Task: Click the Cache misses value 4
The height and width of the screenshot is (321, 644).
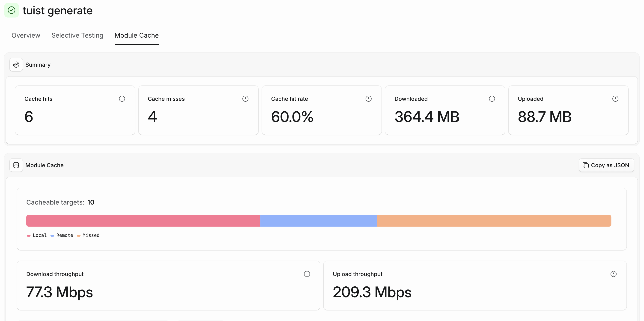Action: click(x=152, y=117)
